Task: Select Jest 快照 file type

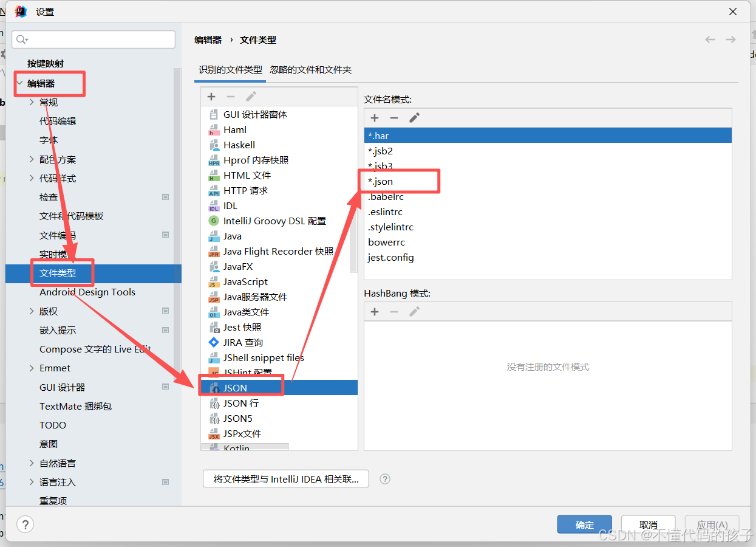Action: [x=279, y=327]
